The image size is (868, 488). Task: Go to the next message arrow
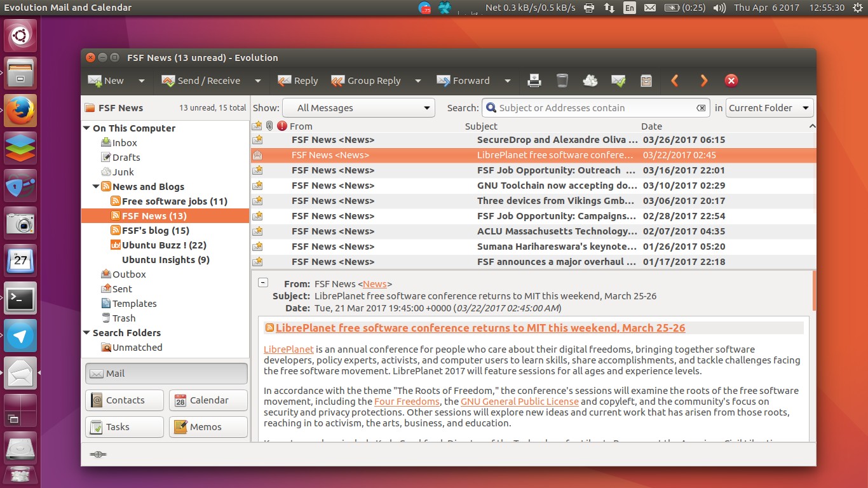[x=703, y=81]
